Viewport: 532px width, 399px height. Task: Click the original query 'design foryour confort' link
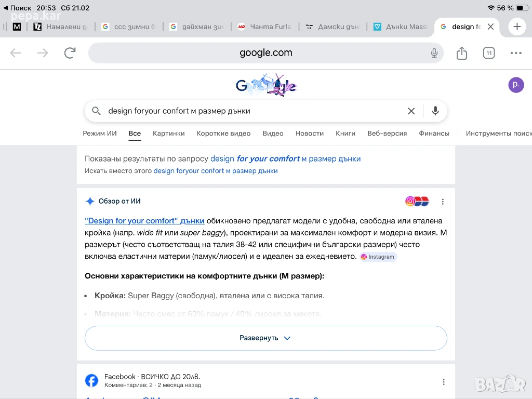pyautogui.click(x=216, y=171)
